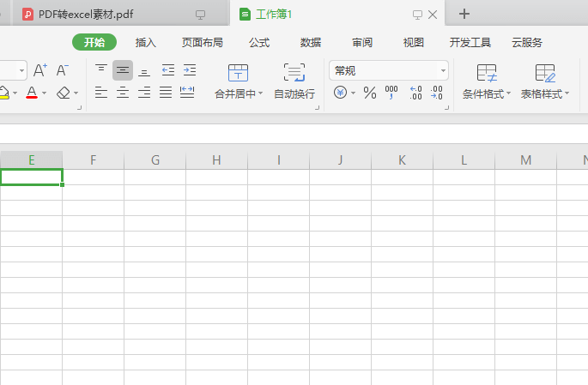
Task: Select column G header
Action: point(155,160)
